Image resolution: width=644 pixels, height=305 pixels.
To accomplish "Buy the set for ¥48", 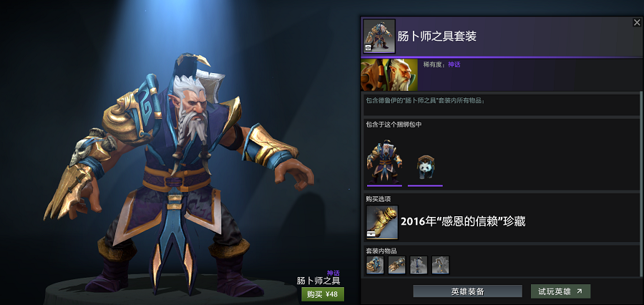I will pos(323,294).
